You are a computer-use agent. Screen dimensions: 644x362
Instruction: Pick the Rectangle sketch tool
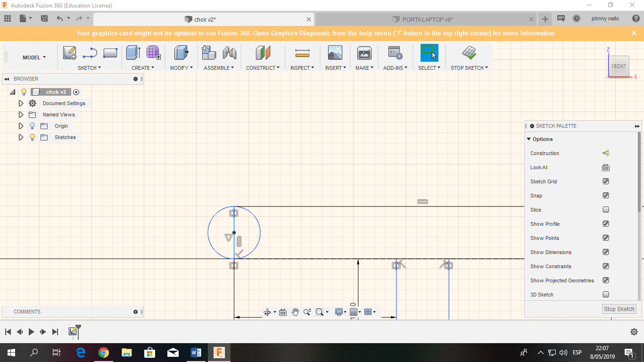110,53
